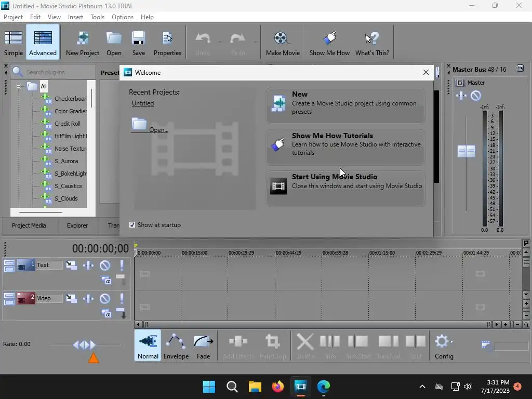Click the What's This? help icon
The width and height of the screenshot is (532, 399).
pos(372,43)
